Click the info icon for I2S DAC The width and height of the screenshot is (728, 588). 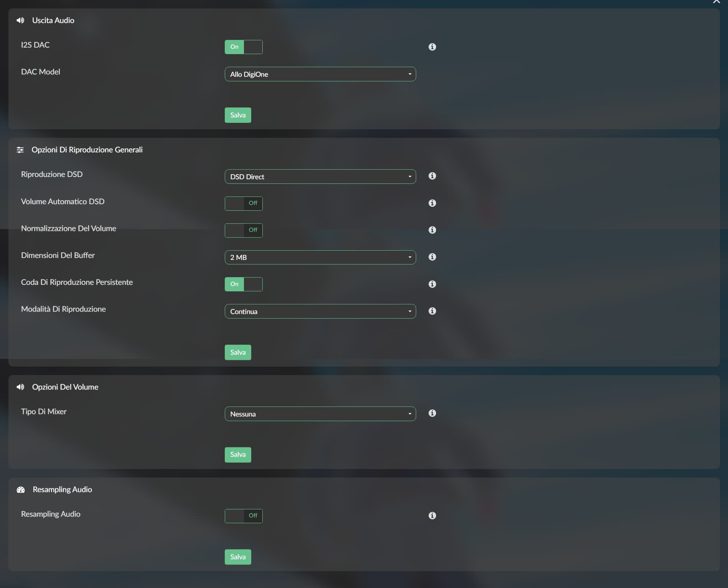[x=432, y=47]
